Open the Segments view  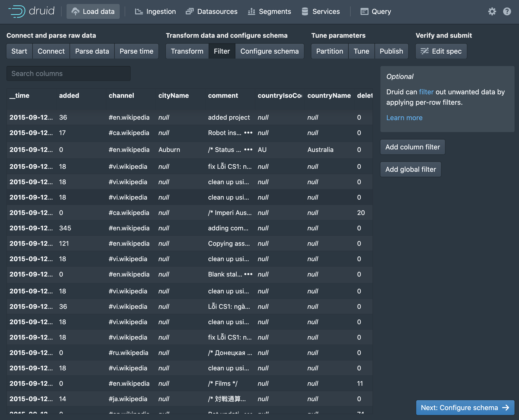click(269, 11)
